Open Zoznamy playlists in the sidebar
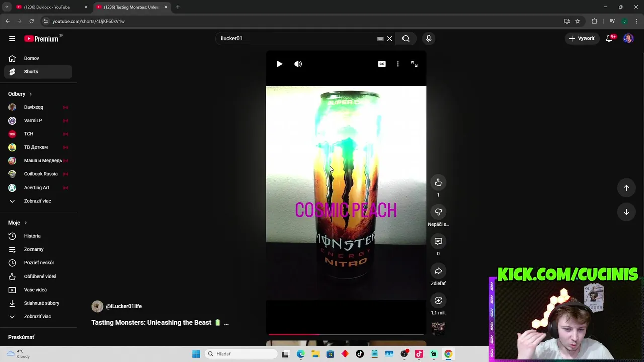The image size is (644, 362). coord(38,249)
